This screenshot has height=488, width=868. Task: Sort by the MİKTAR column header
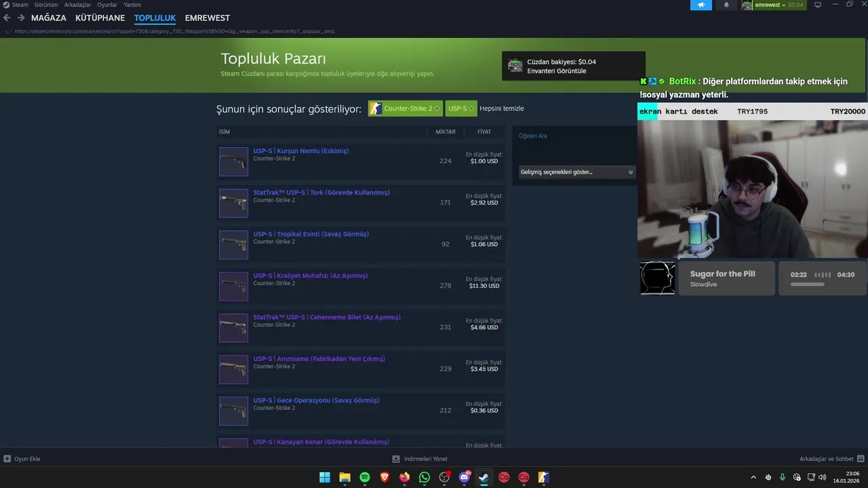[x=446, y=131]
